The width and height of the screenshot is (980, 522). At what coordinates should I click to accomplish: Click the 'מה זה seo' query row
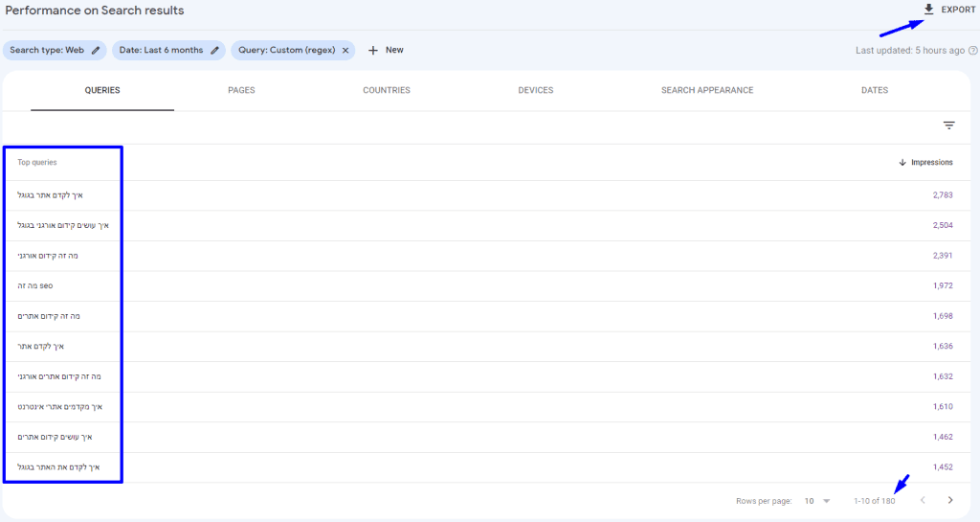(x=35, y=285)
